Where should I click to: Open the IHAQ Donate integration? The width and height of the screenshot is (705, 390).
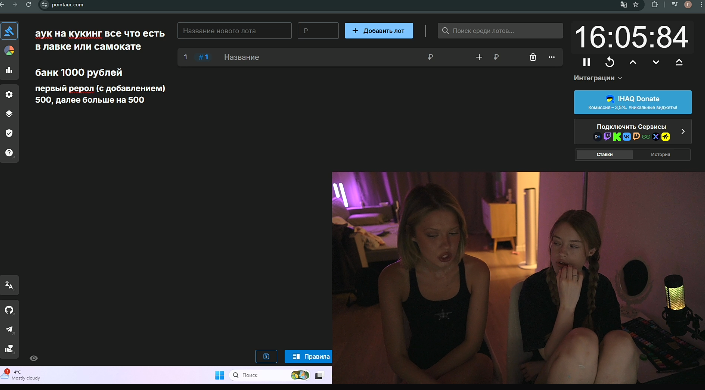click(633, 102)
